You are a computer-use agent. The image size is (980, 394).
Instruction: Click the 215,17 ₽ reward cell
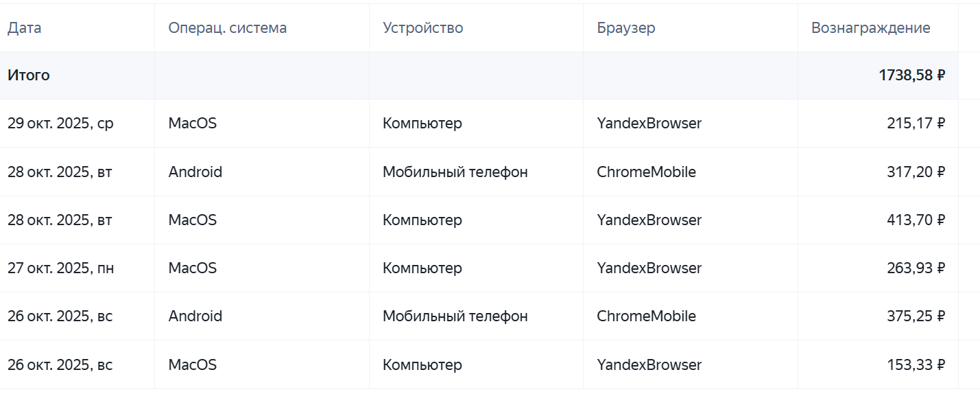tap(916, 124)
